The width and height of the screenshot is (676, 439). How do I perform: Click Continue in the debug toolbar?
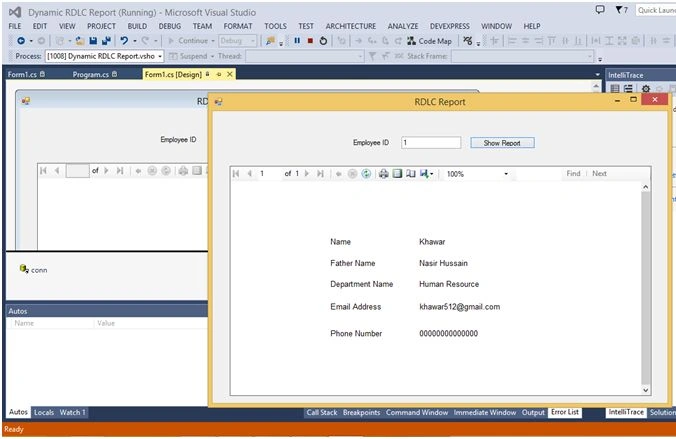click(x=189, y=41)
